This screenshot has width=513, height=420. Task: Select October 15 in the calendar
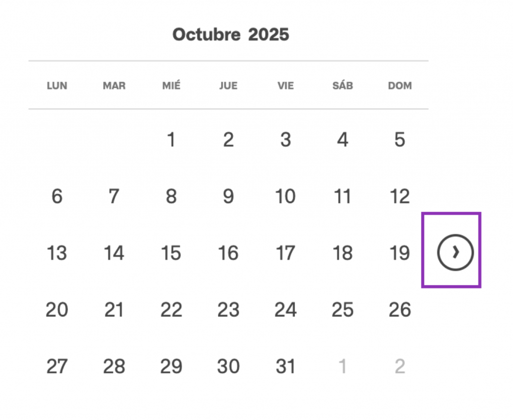171,253
